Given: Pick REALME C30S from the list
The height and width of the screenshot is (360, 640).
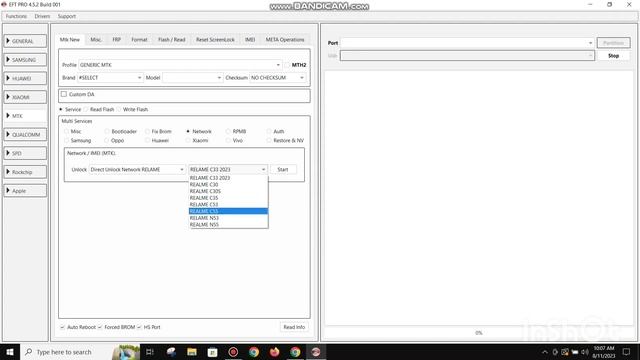Looking at the screenshot, I should 228,191.
